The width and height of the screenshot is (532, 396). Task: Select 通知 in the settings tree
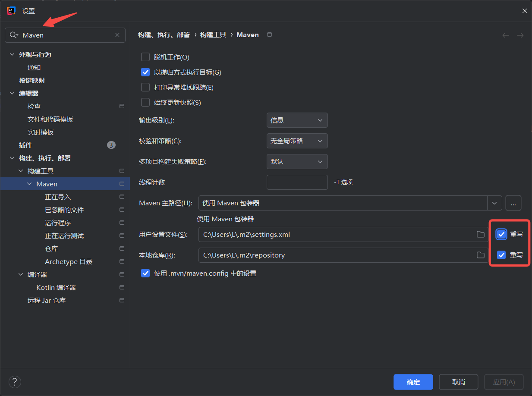coord(34,67)
